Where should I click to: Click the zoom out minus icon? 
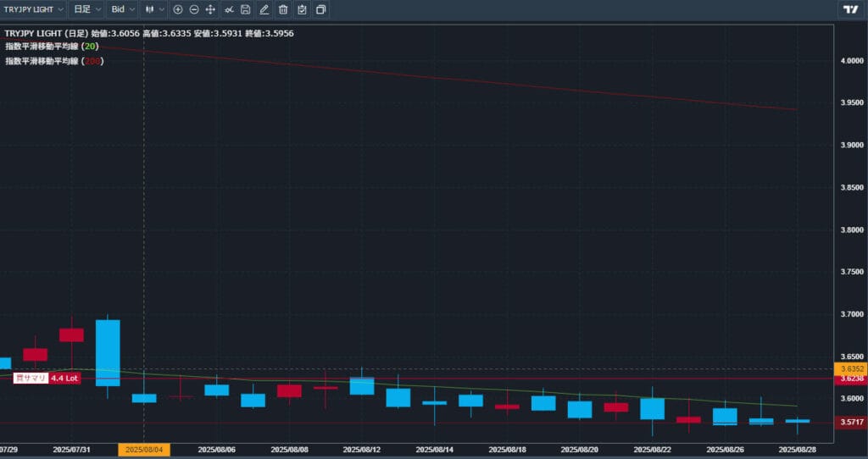click(x=194, y=9)
